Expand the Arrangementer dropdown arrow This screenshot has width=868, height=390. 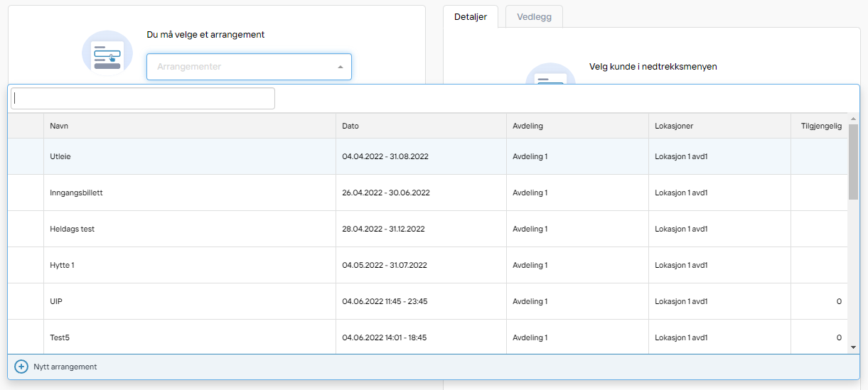(x=341, y=67)
